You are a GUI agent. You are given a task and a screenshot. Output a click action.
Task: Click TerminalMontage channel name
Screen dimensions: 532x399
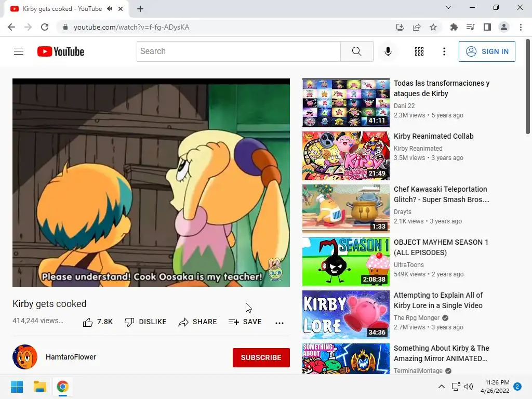tap(418, 371)
